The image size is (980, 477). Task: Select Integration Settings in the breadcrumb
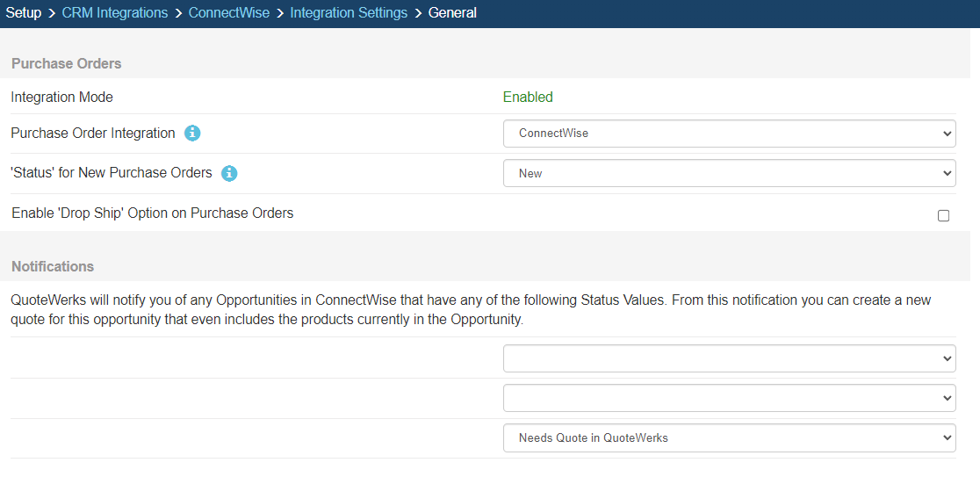[349, 13]
